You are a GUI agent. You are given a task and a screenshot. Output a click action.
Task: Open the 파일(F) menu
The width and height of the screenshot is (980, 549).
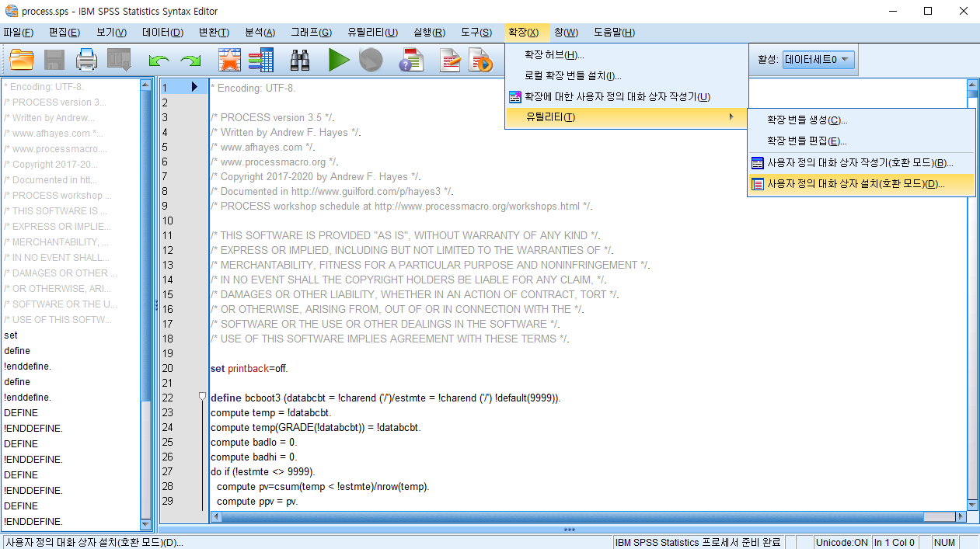18,32
